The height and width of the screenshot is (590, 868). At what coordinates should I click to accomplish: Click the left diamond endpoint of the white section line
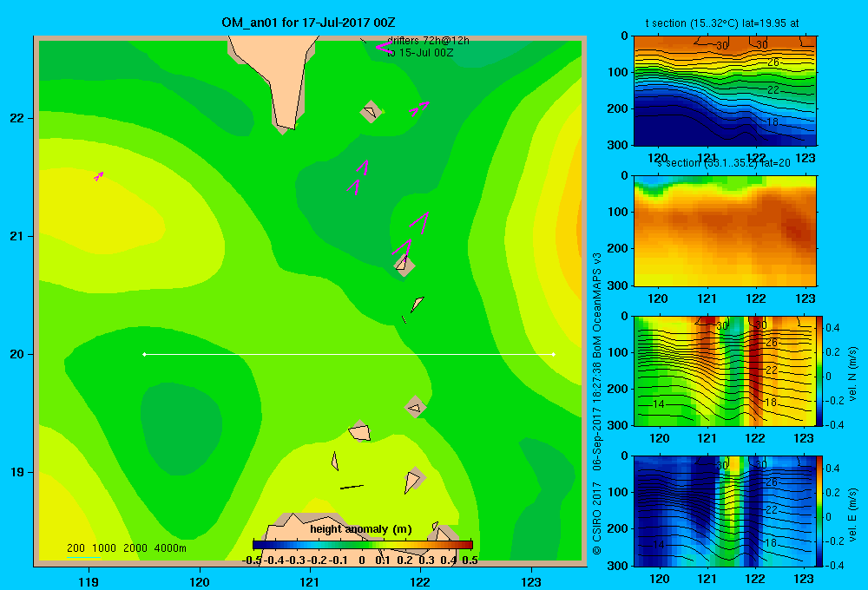(x=144, y=354)
